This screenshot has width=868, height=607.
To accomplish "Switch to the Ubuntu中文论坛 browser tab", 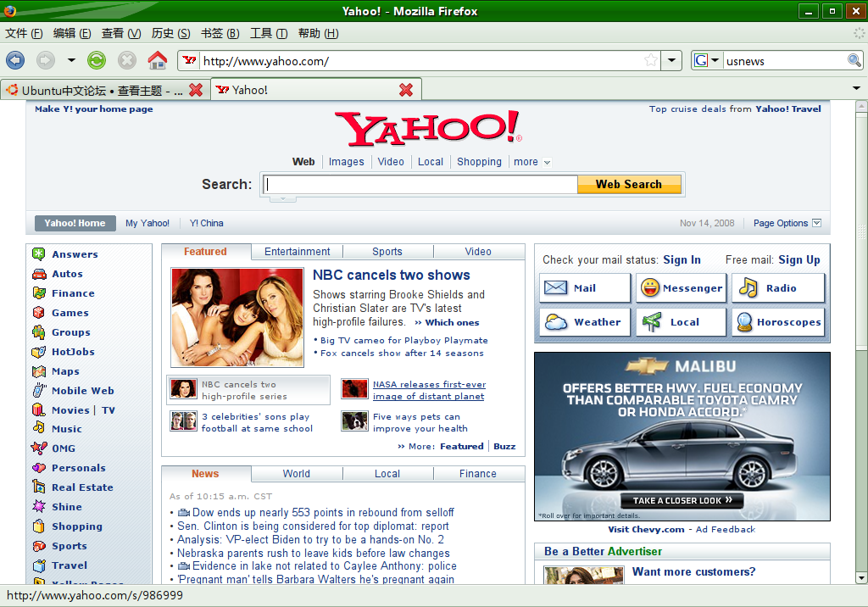I will (105, 90).
